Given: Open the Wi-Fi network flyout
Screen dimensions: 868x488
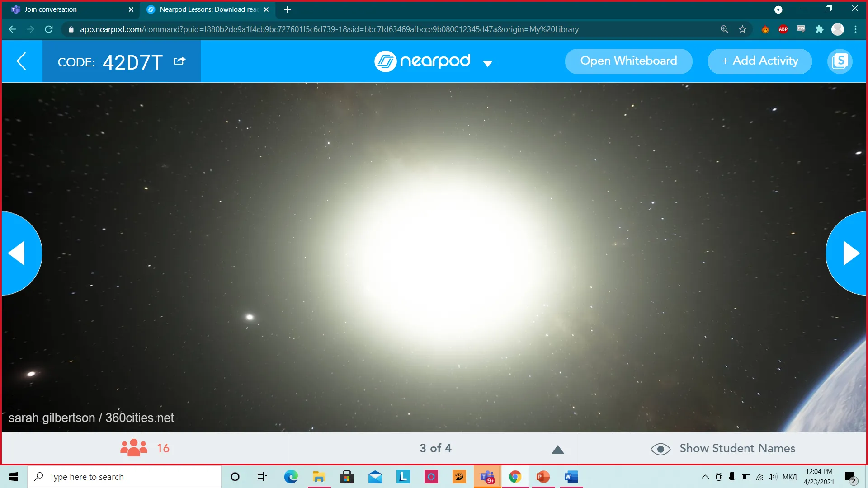Looking at the screenshot, I should (760, 477).
